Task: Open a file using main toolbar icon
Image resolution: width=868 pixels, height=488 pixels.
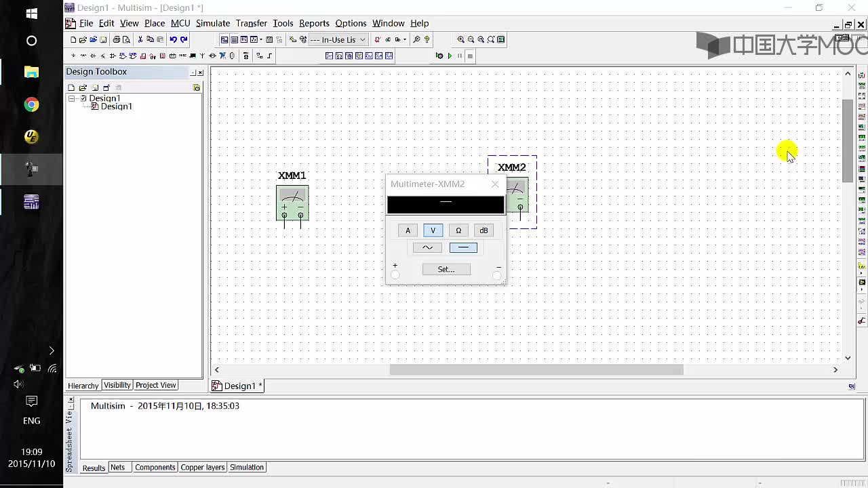Action: click(x=83, y=39)
